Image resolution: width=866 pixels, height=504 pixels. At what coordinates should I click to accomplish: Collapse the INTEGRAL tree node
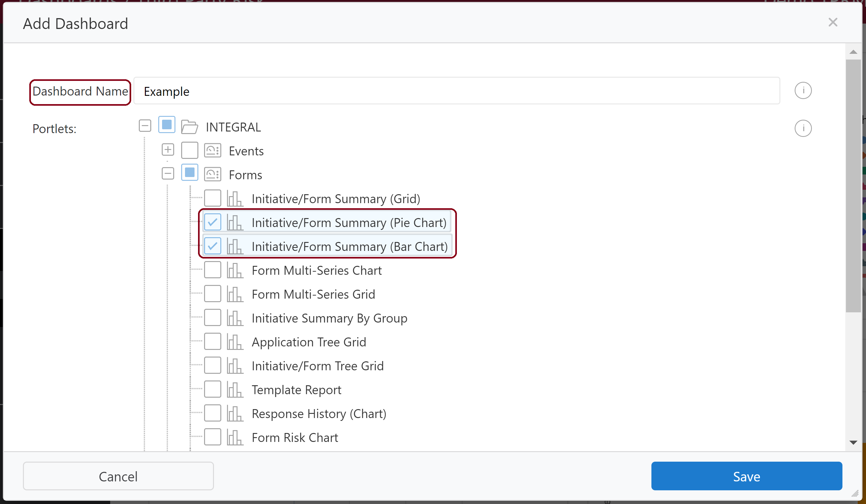tap(145, 125)
